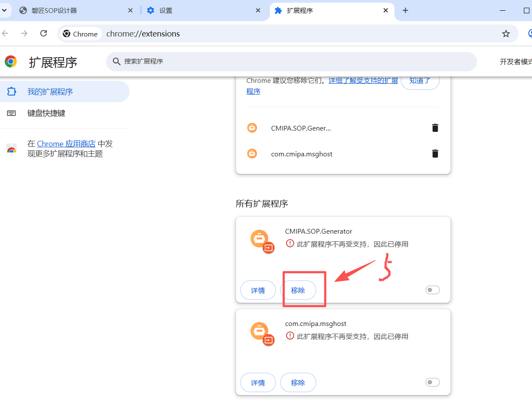Go back to previous page
The width and height of the screenshot is (532, 408).
pos(5,33)
